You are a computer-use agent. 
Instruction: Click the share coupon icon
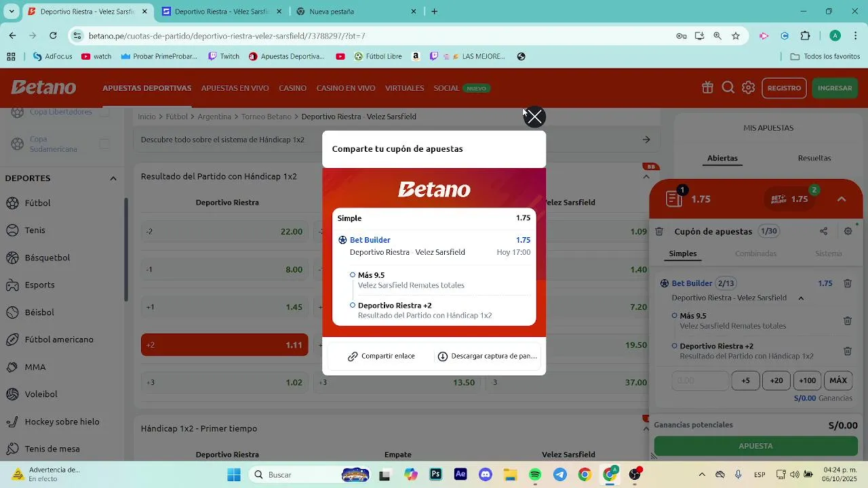(823, 231)
